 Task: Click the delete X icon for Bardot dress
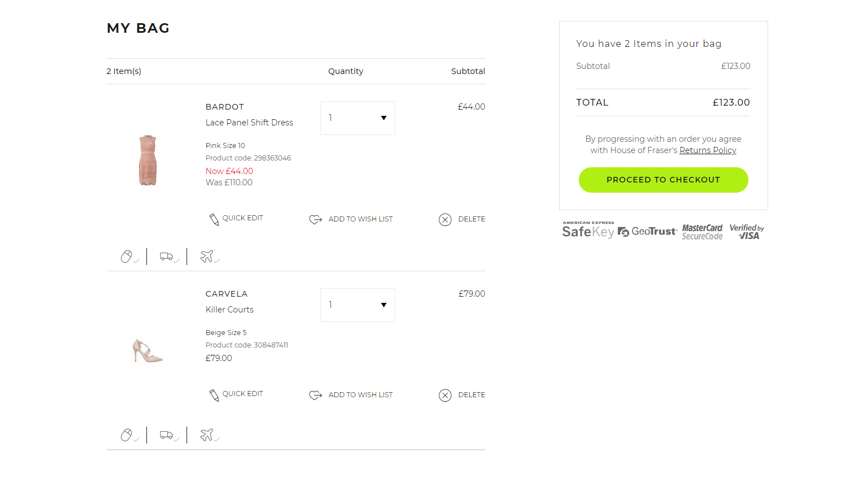tap(445, 220)
